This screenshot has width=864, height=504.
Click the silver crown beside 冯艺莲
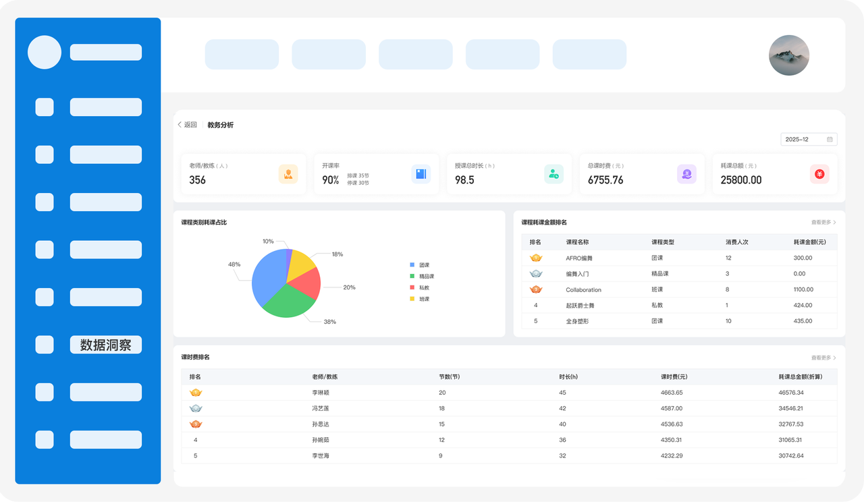coord(196,408)
